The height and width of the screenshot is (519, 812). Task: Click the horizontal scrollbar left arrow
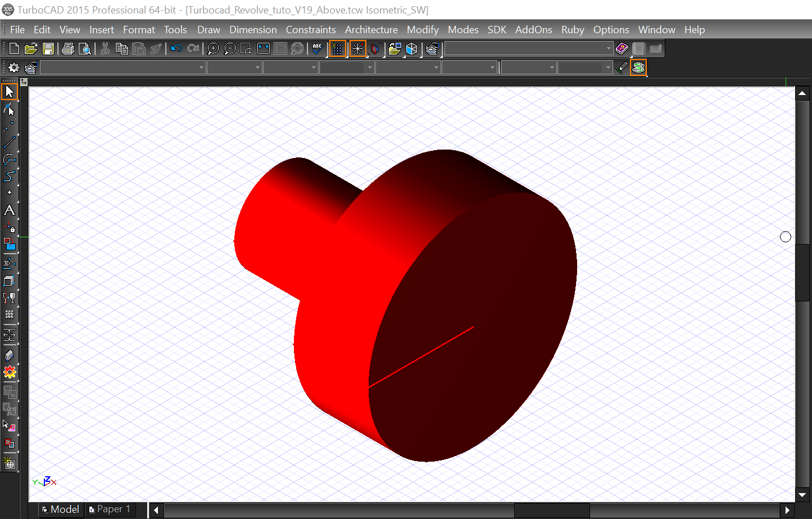pos(156,511)
